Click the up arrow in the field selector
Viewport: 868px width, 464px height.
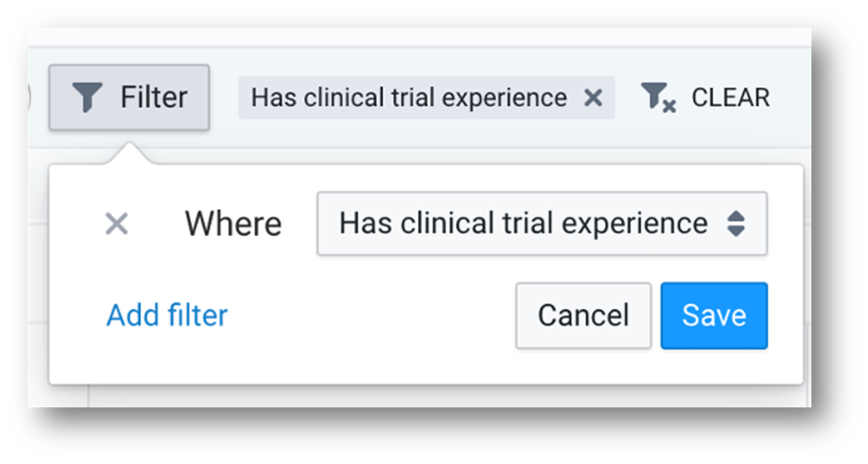click(x=736, y=216)
